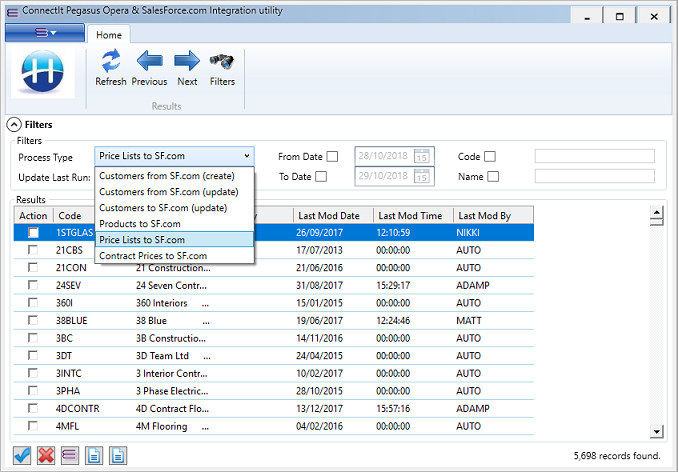The width and height of the screenshot is (678, 472).
Task: Go to Previous results page
Action: click(149, 61)
